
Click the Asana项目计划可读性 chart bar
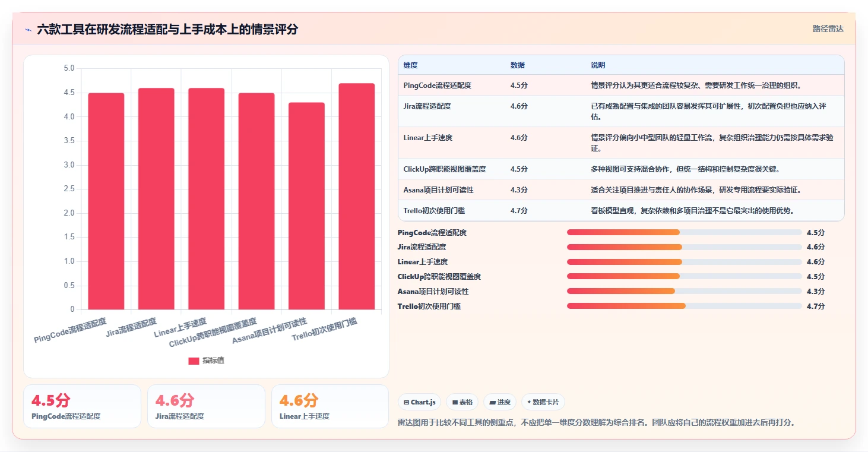coord(306,206)
